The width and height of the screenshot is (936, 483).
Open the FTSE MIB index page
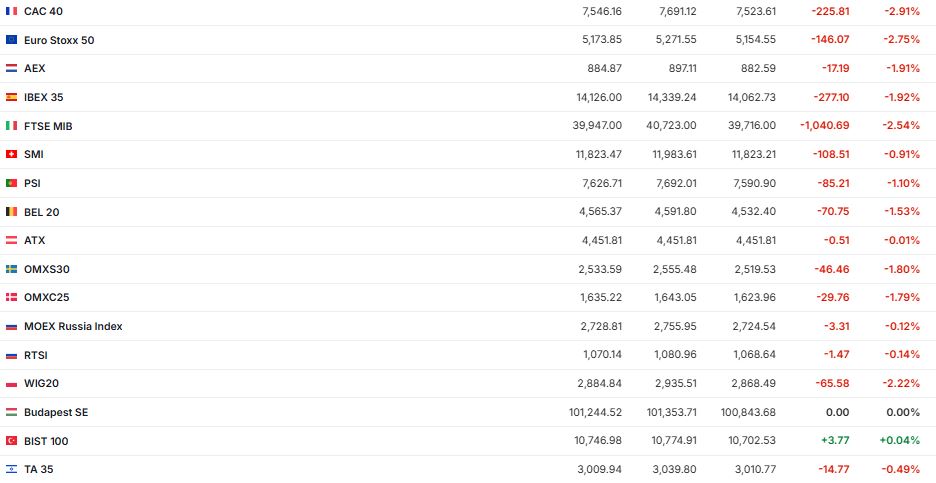(48, 127)
